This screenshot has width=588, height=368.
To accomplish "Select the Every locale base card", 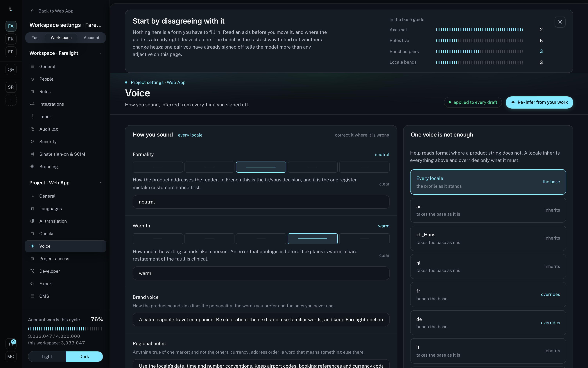I will pyautogui.click(x=488, y=182).
